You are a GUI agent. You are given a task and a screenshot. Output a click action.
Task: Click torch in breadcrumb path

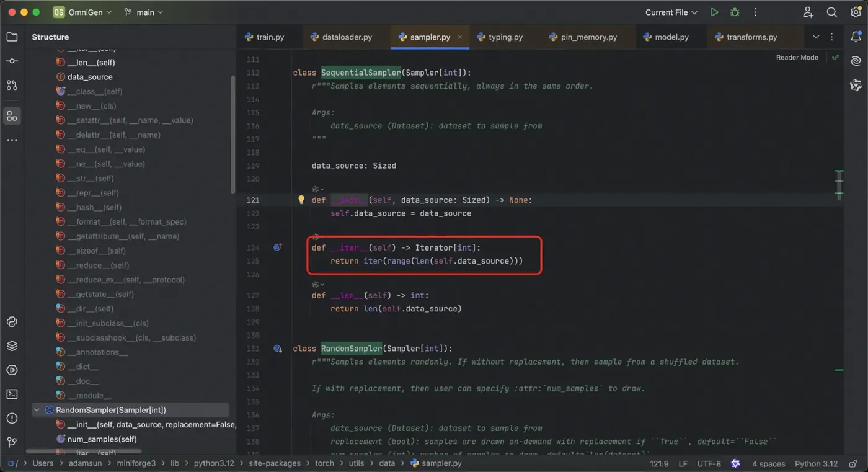324,463
